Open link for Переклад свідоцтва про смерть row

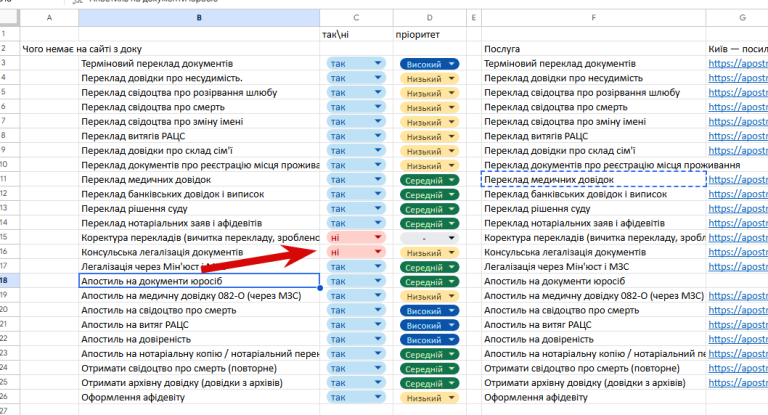[738, 107]
